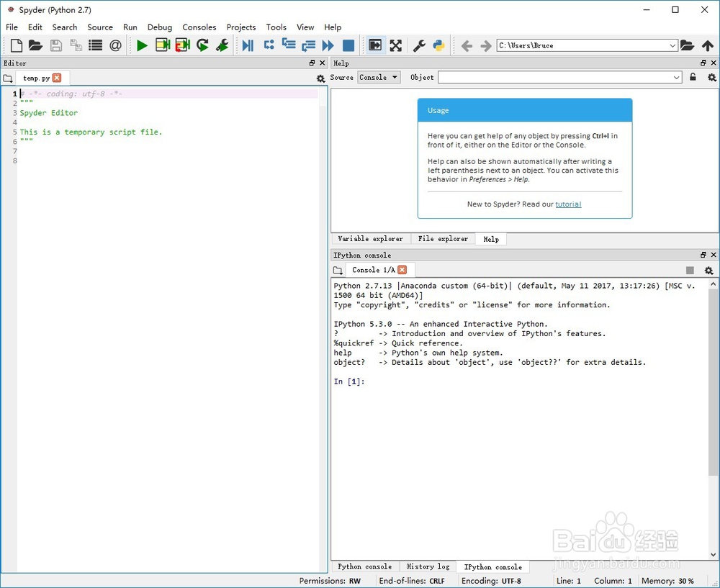Switch to the Variable explorer tab
The width and height of the screenshot is (720, 588).
click(370, 238)
